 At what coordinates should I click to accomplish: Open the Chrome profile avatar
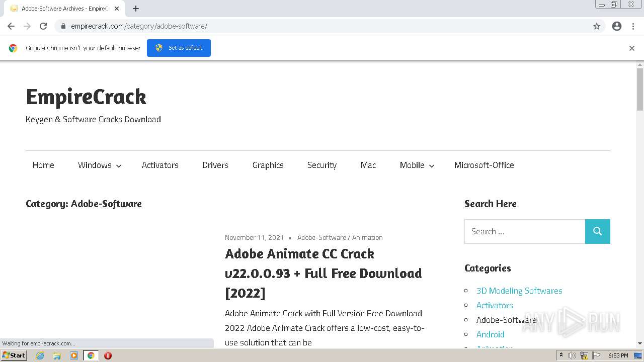coord(617,26)
